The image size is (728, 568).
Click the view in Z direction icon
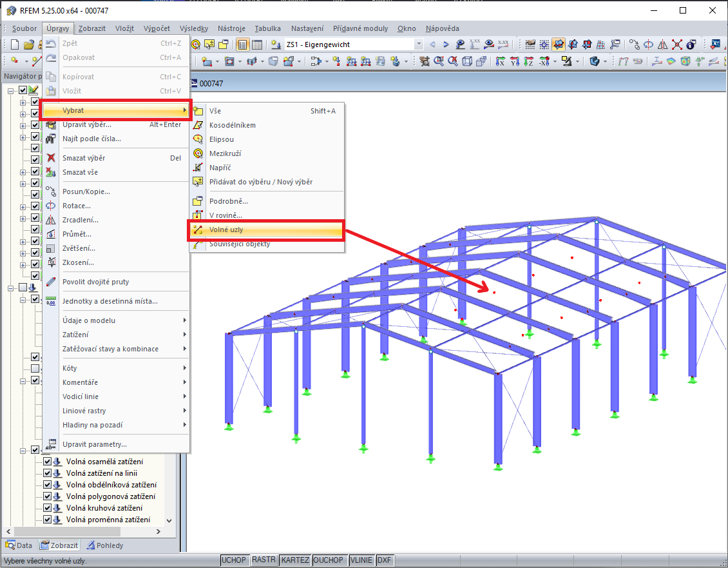529,61
